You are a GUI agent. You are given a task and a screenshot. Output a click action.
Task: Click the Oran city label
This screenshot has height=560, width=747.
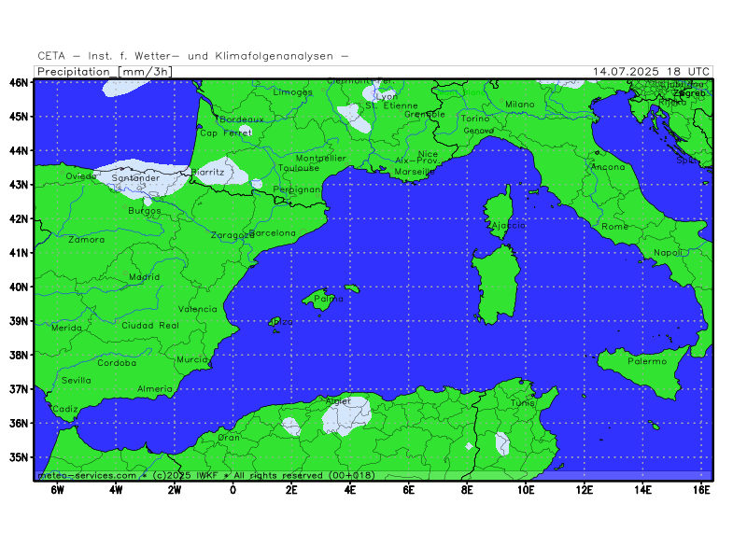pyautogui.click(x=229, y=437)
